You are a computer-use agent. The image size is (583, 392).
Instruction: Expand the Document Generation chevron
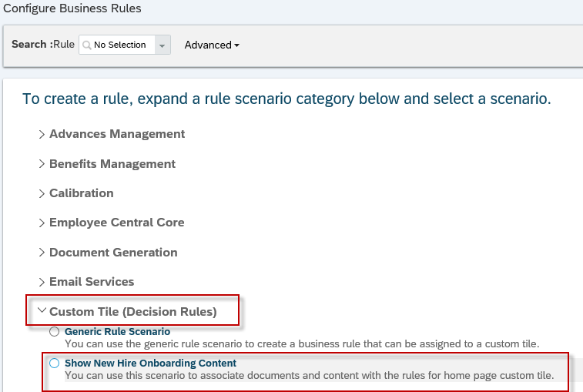point(42,253)
